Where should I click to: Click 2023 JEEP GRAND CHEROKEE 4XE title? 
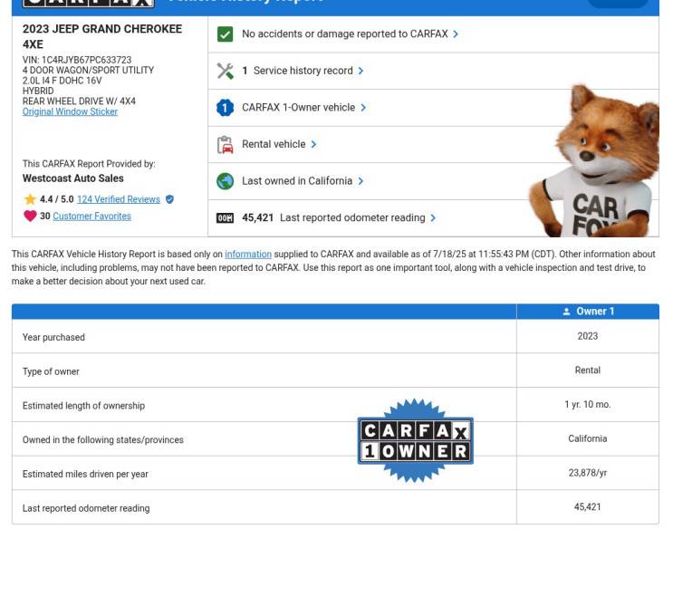coord(102,36)
